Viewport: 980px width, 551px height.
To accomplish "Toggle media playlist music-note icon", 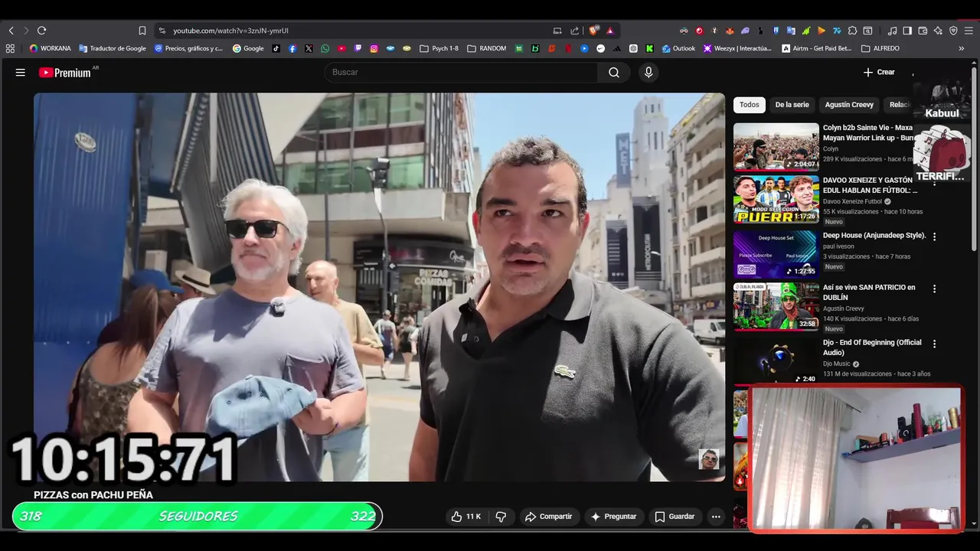I will (892, 31).
